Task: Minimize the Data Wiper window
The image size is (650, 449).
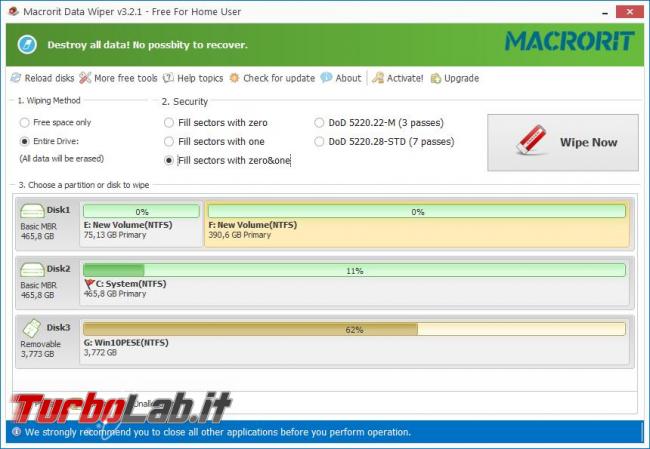Action: click(605, 12)
